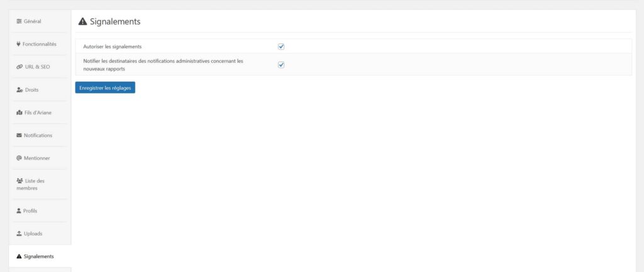
Task: Uncheck Autoriser les signalements checkbox
Action: click(281, 46)
